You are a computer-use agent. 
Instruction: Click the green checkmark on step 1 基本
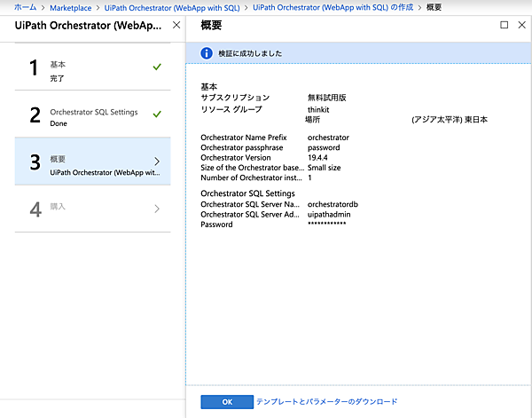[x=157, y=67]
